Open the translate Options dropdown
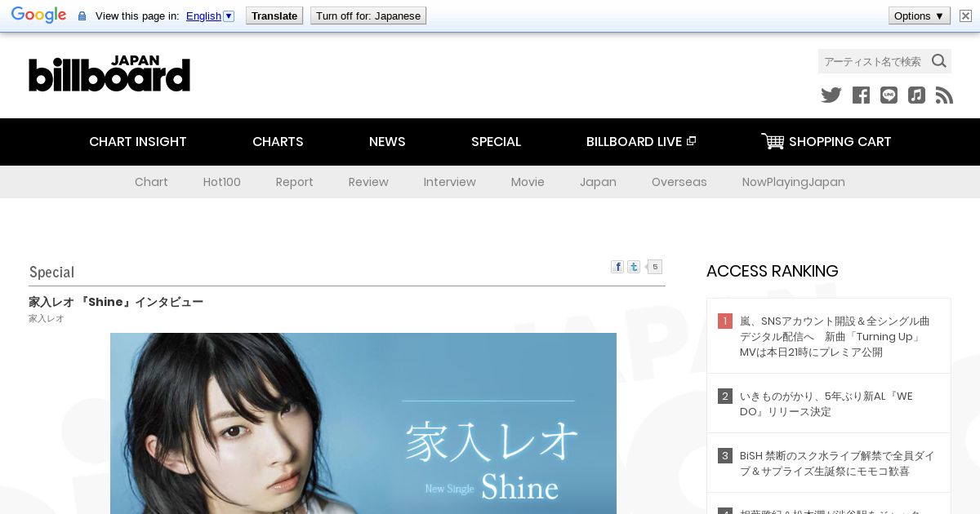The width and height of the screenshot is (980, 514). 920,16
